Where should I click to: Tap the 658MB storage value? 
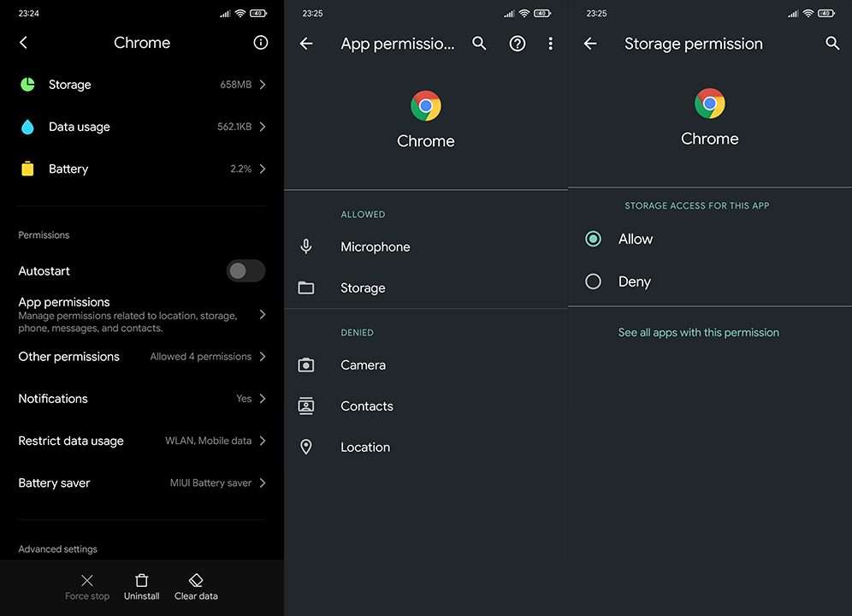236,84
